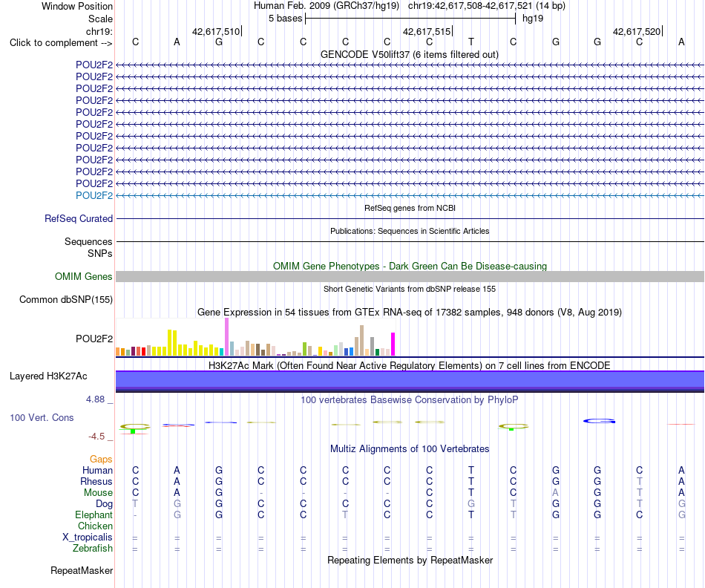Viewport: 705px width, 588px height.
Task: Click the 'Rhesus' species label
Action: 96,481
